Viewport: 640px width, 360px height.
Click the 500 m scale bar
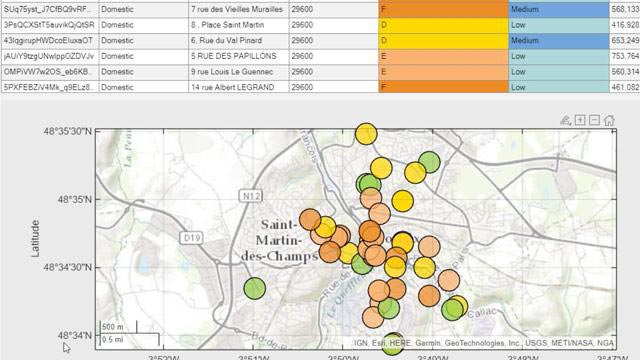118,327
